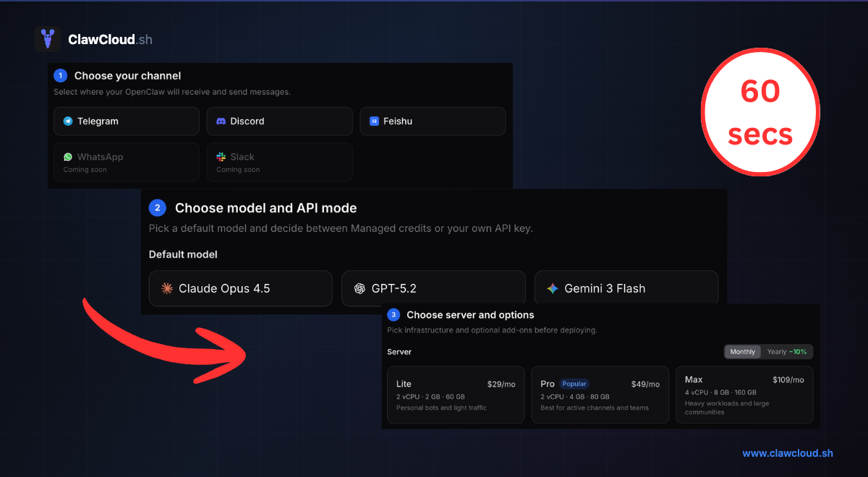Select the Lite server plan
This screenshot has height=477, width=868.
coord(456,395)
